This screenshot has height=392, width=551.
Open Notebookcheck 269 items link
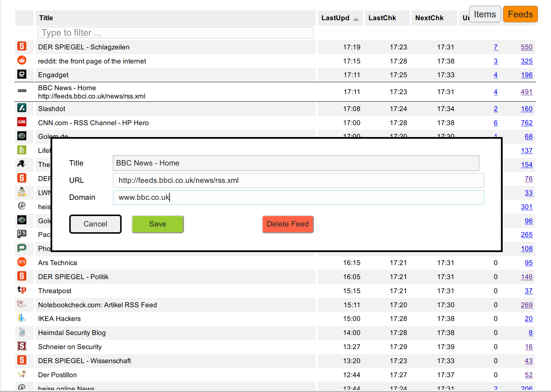(526, 305)
